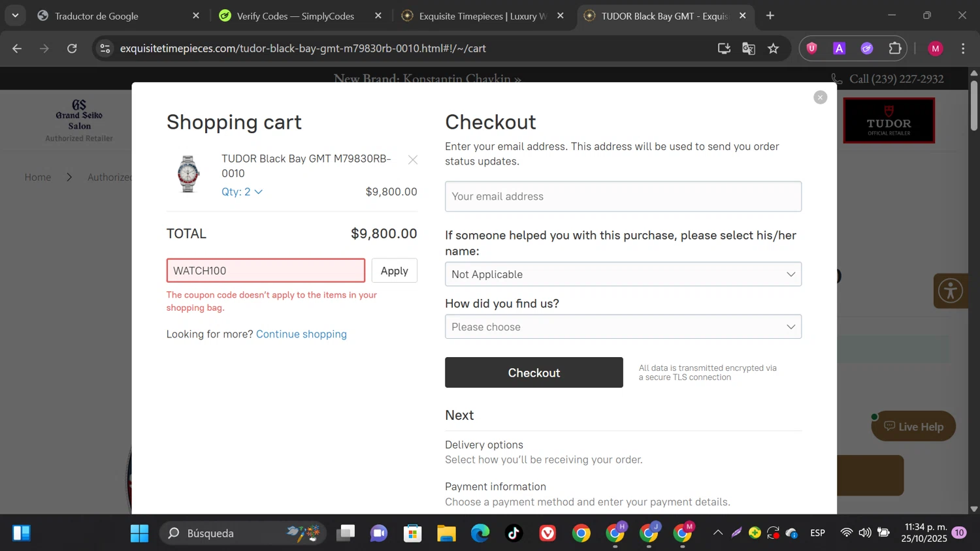Reload the current page

(x=72, y=48)
